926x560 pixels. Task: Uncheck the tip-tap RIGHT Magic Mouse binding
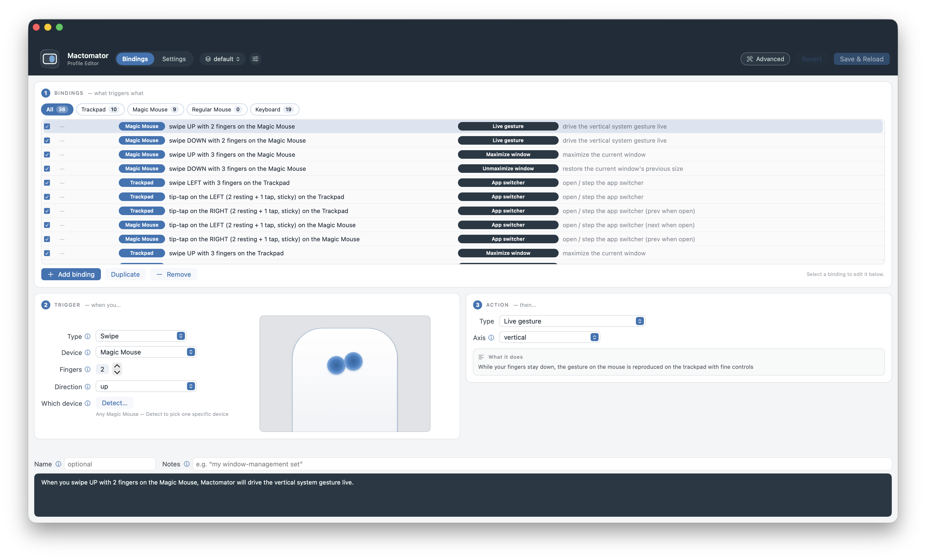tap(47, 239)
